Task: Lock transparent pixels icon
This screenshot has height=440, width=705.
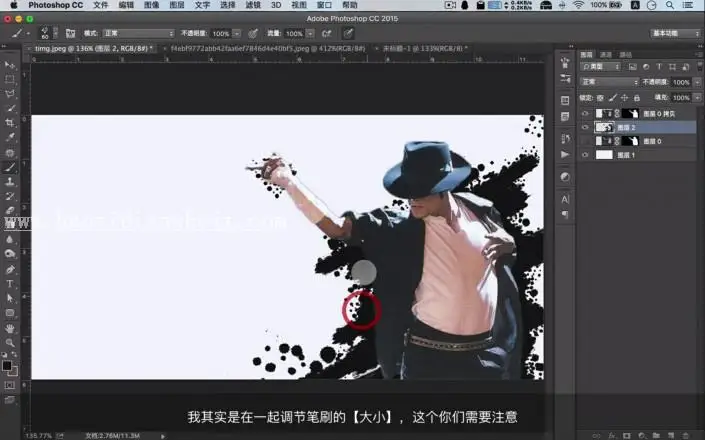Action: pos(600,98)
